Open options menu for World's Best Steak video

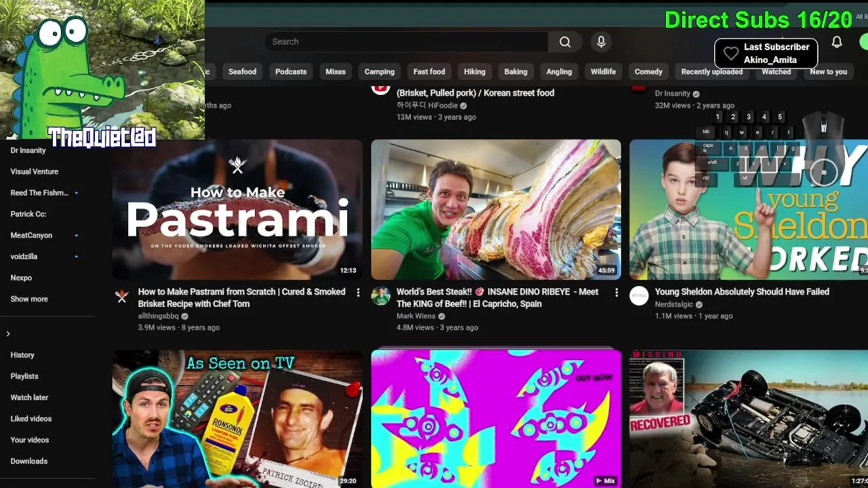(616, 292)
